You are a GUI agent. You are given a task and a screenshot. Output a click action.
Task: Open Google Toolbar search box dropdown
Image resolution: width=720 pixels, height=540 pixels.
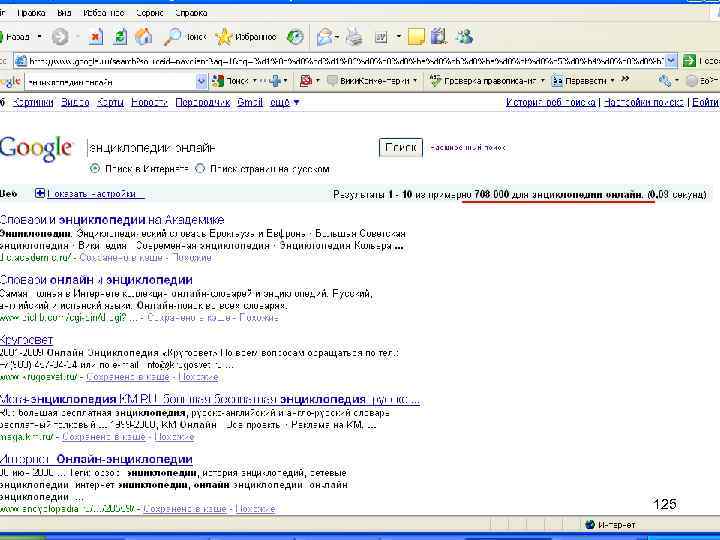click(201, 82)
